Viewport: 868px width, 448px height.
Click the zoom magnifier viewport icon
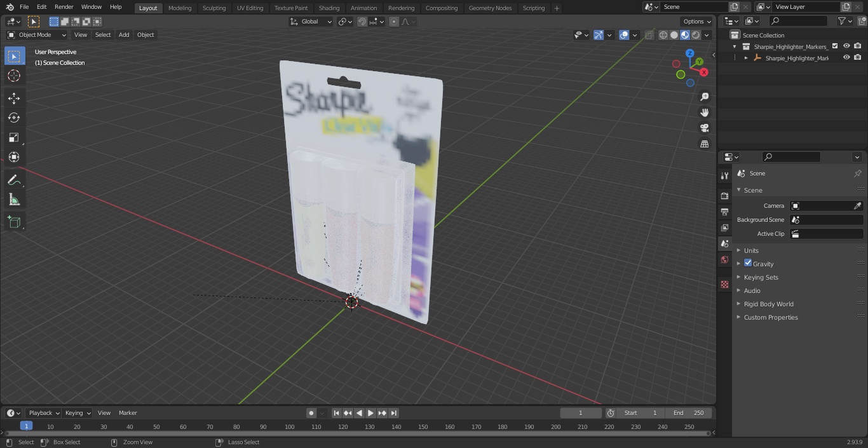coord(705,97)
